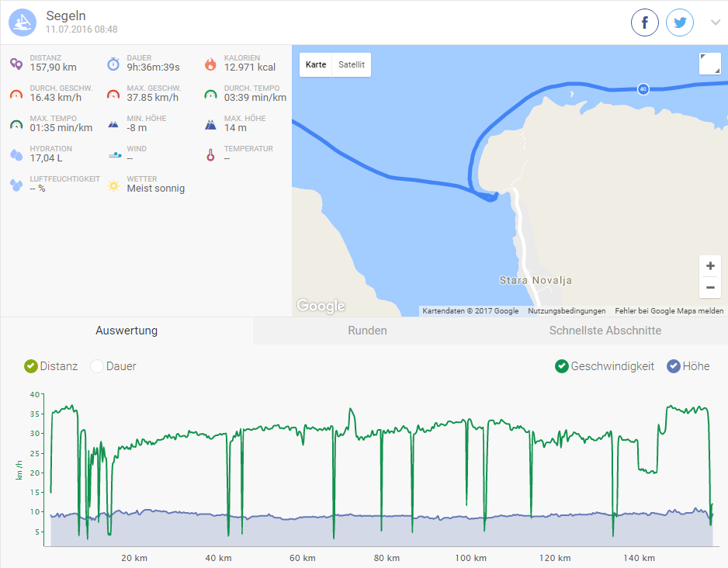This screenshot has width=728, height=568.
Task: Toggle the Höhe checkbox
Action: [674, 366]
